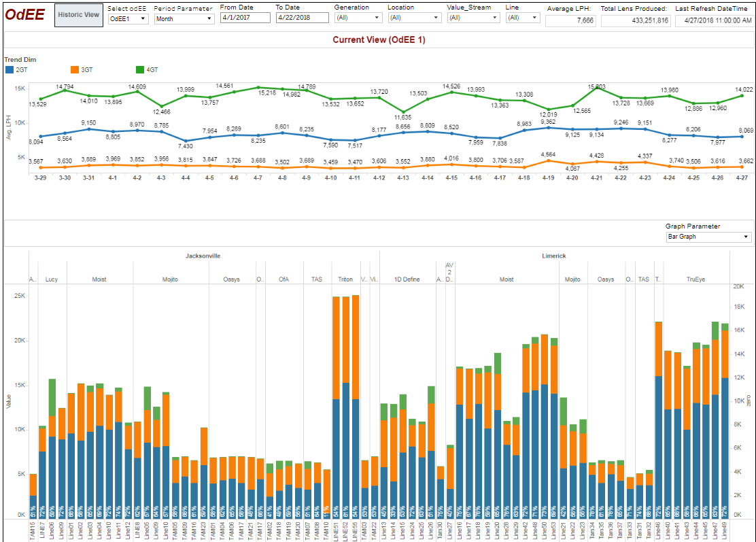Viewport: 756px width, 542px height.
Task: Click the LINE55 bar in Triton
Action: pyautogui.click(x=356, y=407)
